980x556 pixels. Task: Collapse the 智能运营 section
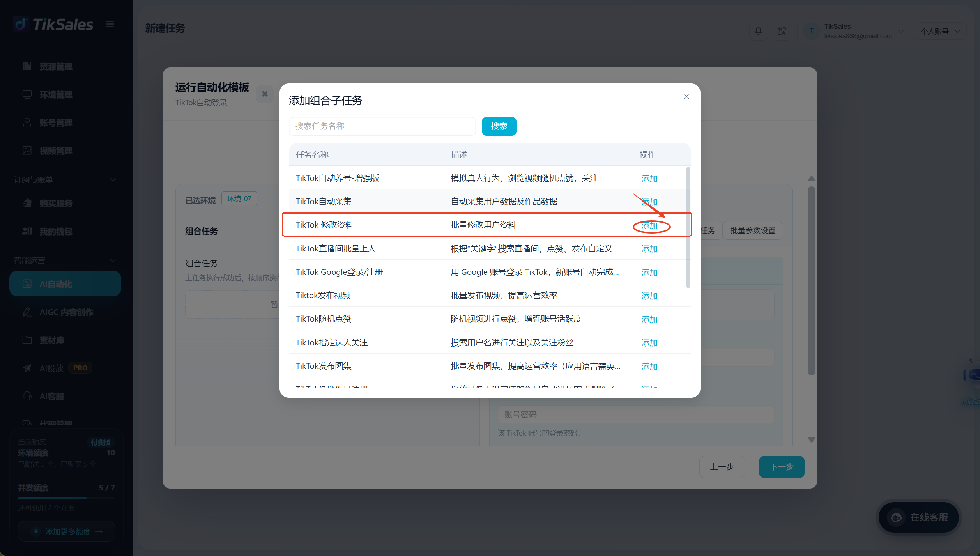(113, 260)
